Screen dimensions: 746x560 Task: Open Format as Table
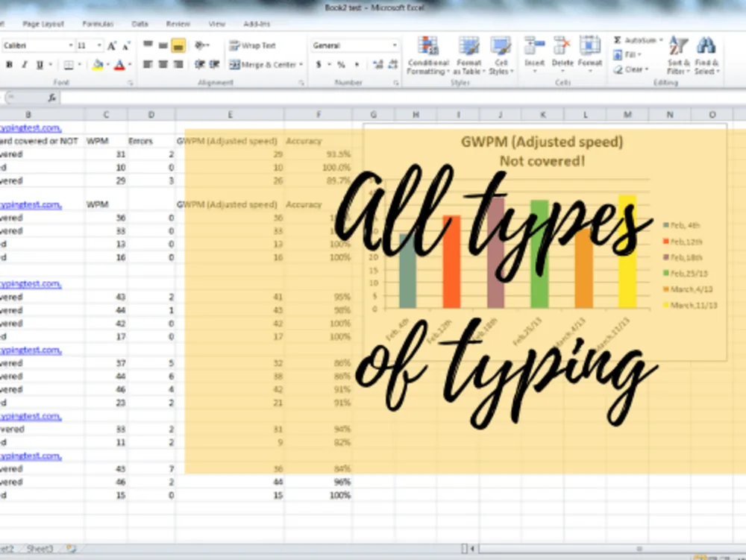coord(468,56)
